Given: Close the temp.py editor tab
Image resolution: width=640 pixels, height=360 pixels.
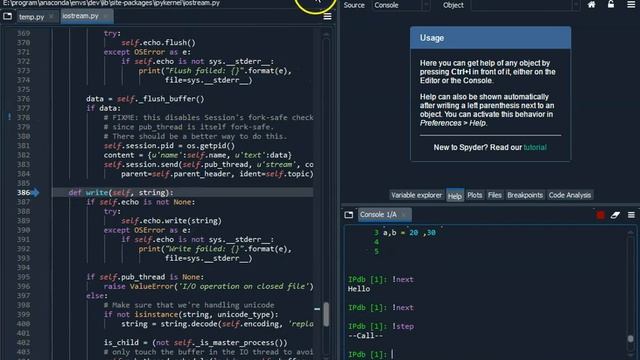Looking at the screenshot, I should click(x=51, y=17).
